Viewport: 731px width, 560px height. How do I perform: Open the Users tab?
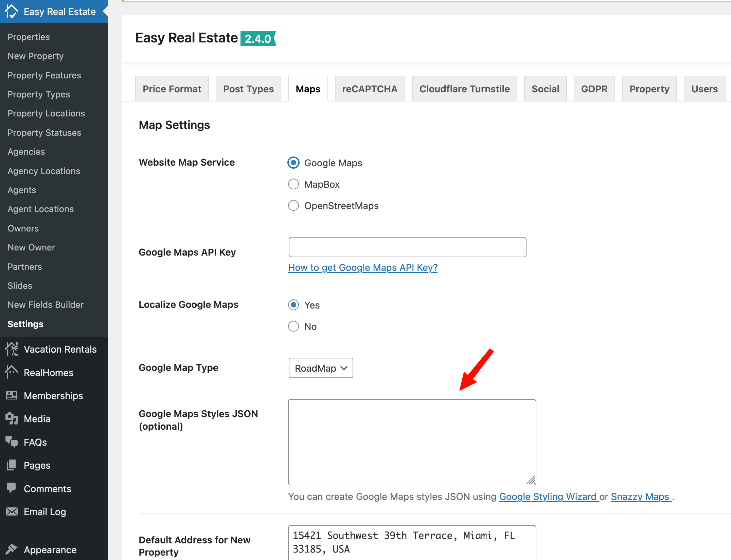(x=705, y=89)
